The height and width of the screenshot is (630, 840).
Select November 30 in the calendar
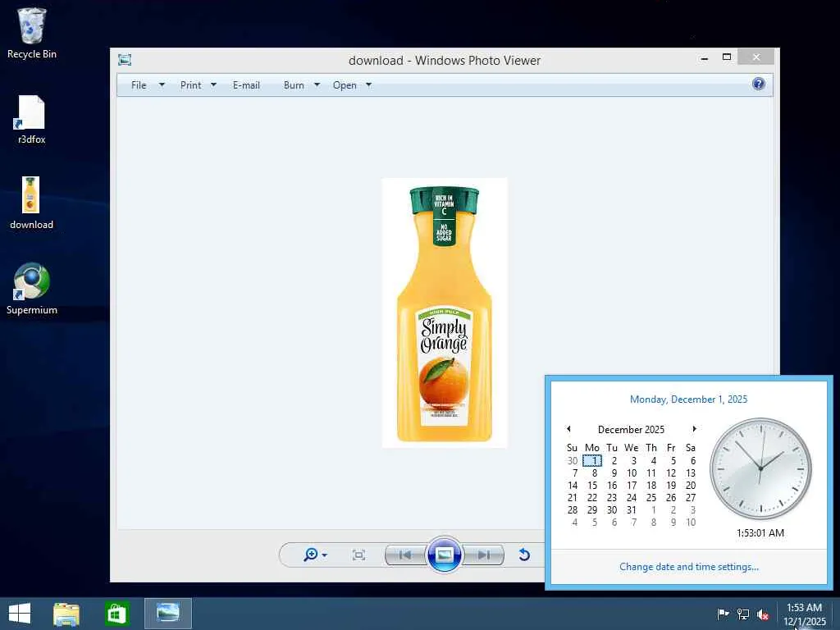click(573, 461)
